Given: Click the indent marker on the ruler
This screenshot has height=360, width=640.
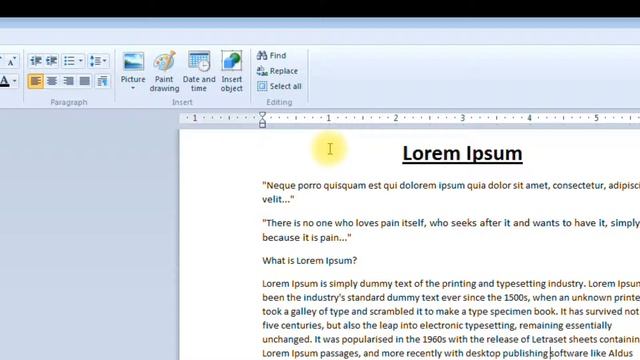Looking at the screenshot, I should click(262, 120).
